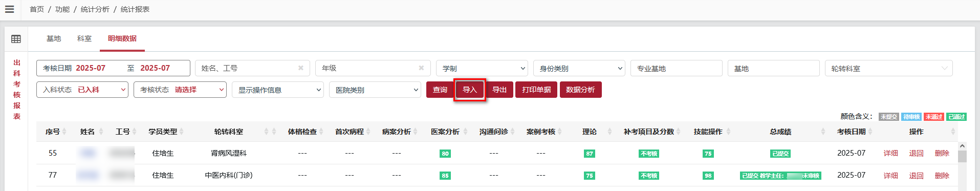
Task: Sort by 病案分析 column arrows
Action: 416,132
